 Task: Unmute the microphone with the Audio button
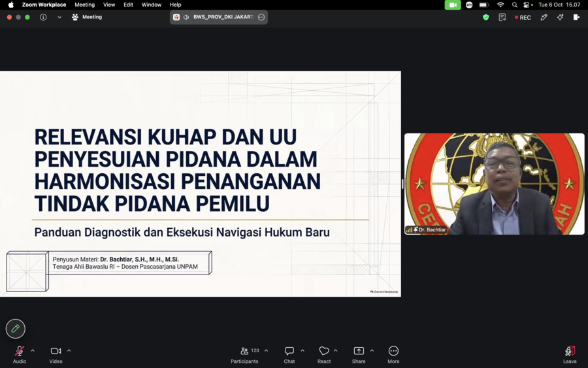click(x=20, y=354)
